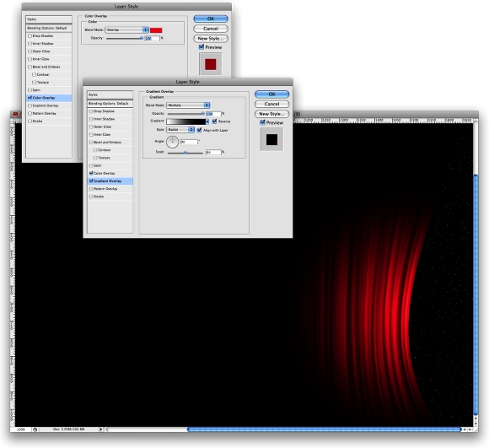489x448 pixels.
Task: Click the black preview thumbnail in the front dialog
Action: point(271,139)
